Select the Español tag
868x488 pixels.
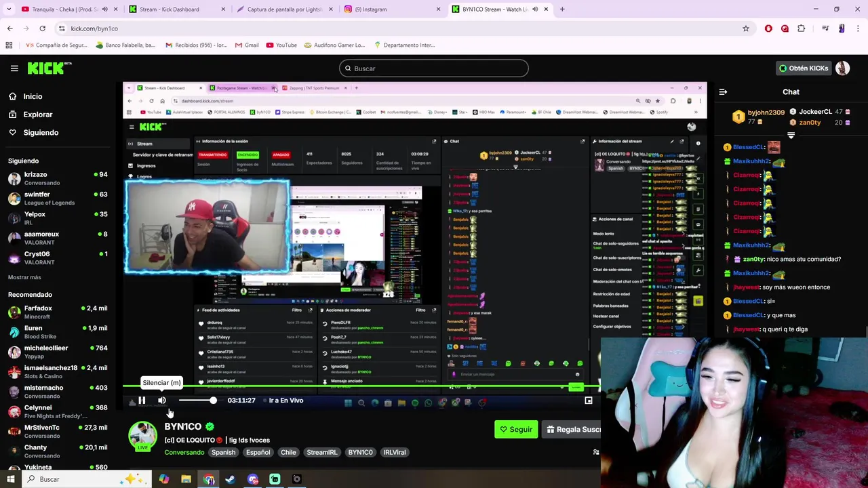click(x=258, y=453)
